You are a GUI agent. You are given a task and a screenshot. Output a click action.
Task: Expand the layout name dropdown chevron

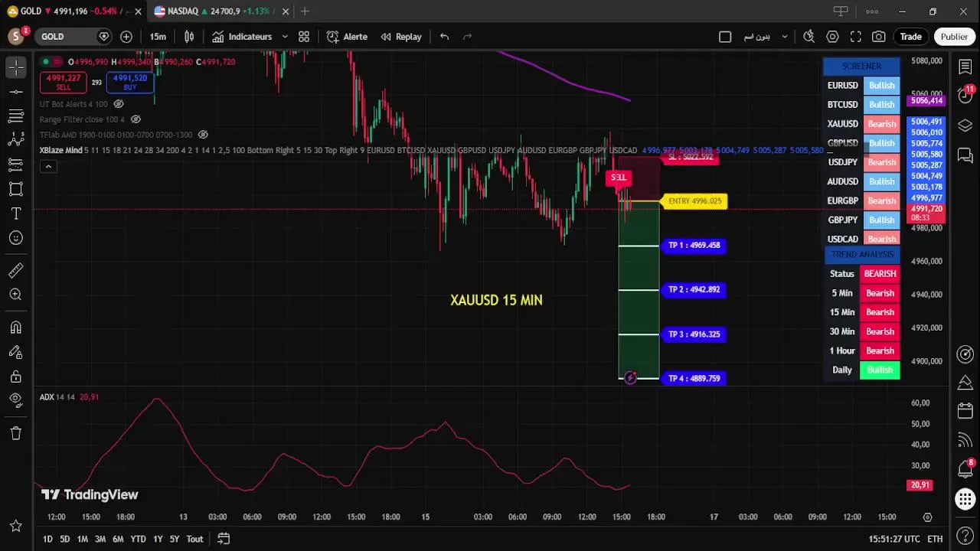click(x=785, y=37)
